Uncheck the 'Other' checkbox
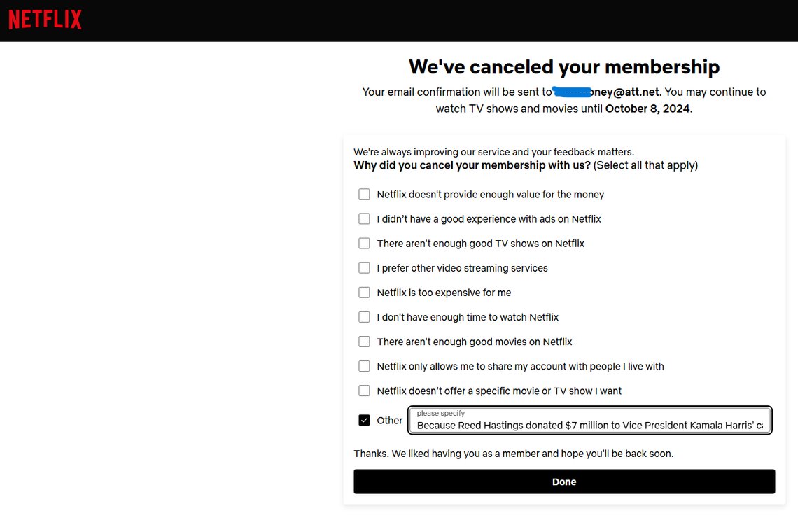 [364, 420]
